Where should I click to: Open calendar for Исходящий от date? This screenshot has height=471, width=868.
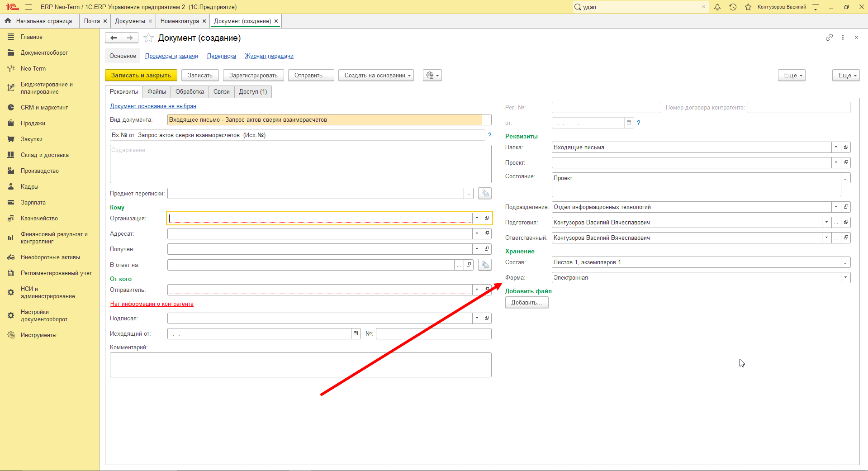tap(356, 333)
